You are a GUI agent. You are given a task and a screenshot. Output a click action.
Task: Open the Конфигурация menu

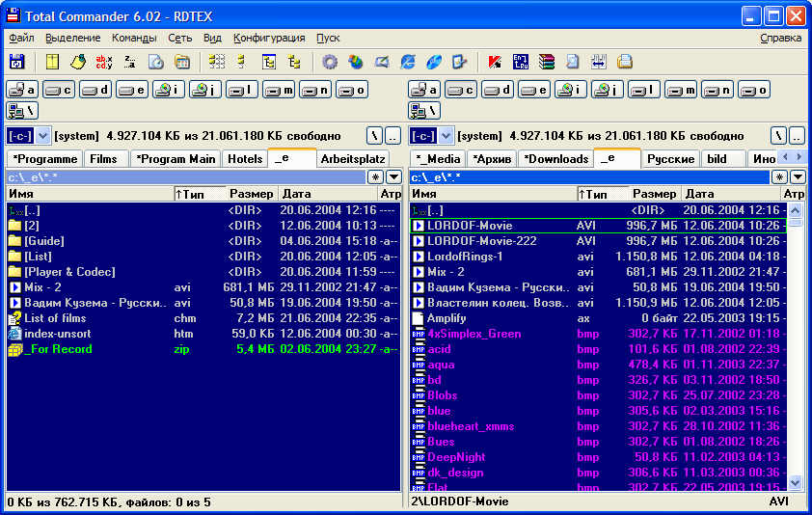[269, 38]
